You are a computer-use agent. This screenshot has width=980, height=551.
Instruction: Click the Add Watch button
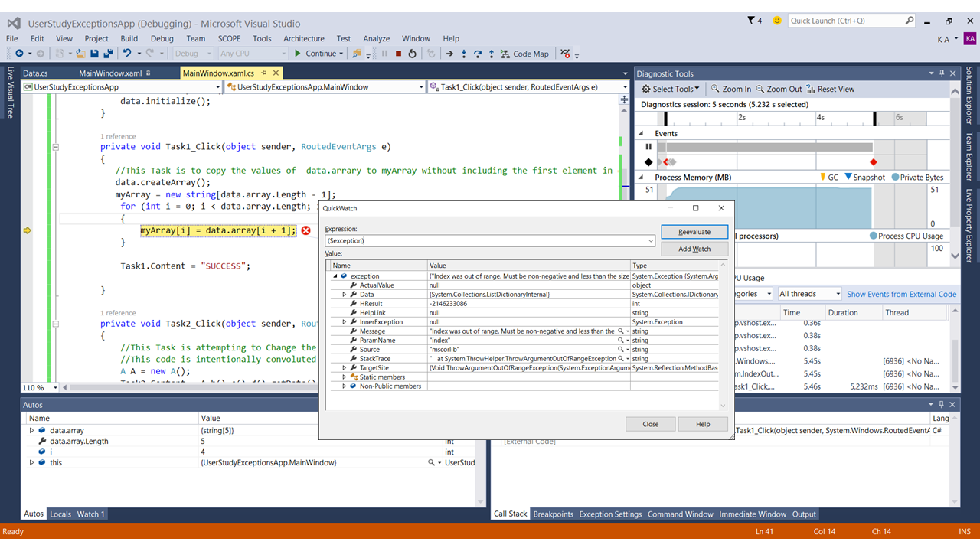pos(694,249)
